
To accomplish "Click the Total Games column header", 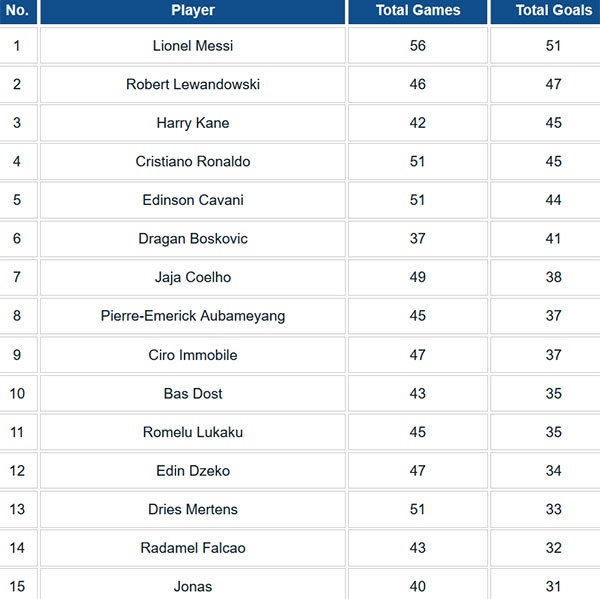I will coord(418,11).
